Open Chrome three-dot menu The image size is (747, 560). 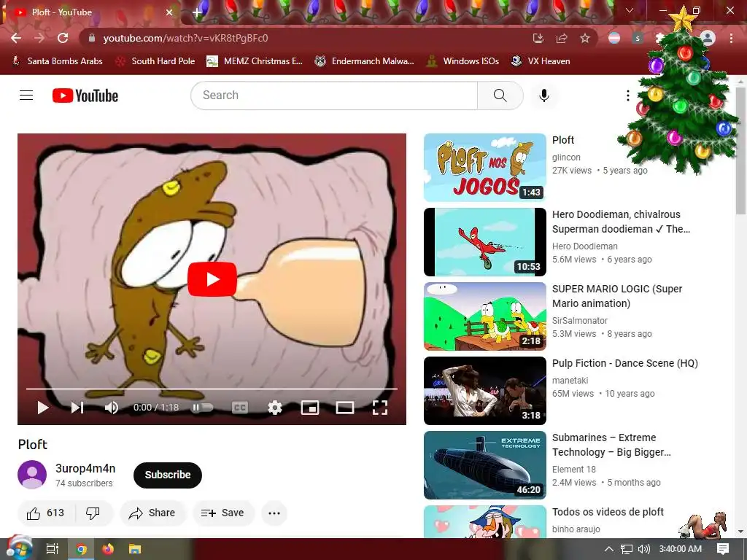click(731, 38)
